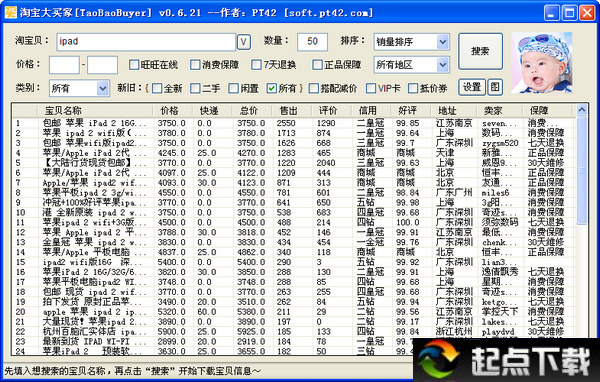Click seller 掌控天下 in row 20
Viewport: 600px width, 382px height.
tap(500, 312)
